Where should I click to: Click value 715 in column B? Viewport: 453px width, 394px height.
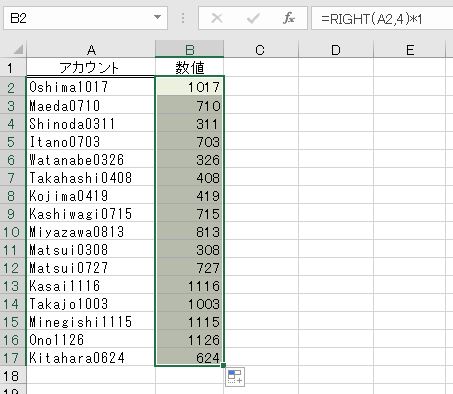click(190, 213)
